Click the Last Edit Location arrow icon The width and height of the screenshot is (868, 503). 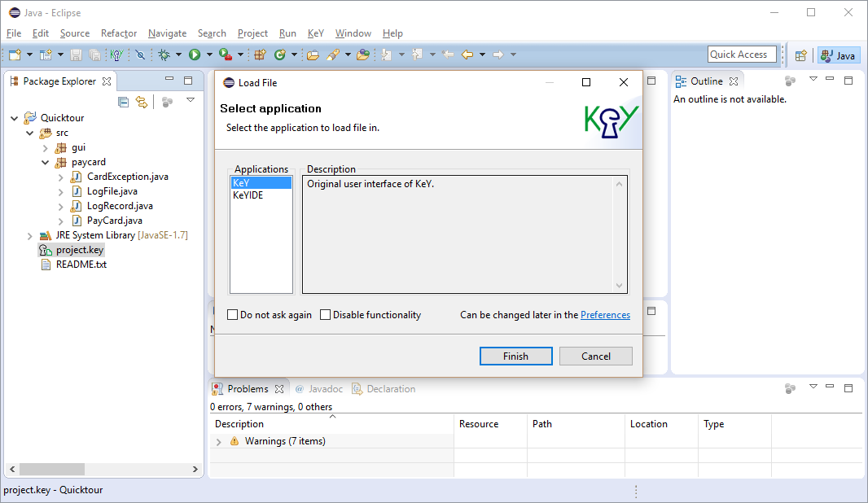coord(448,55)
